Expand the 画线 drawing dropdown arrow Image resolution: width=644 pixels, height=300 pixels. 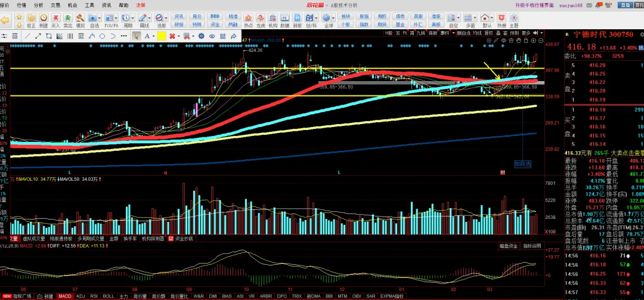148,18
